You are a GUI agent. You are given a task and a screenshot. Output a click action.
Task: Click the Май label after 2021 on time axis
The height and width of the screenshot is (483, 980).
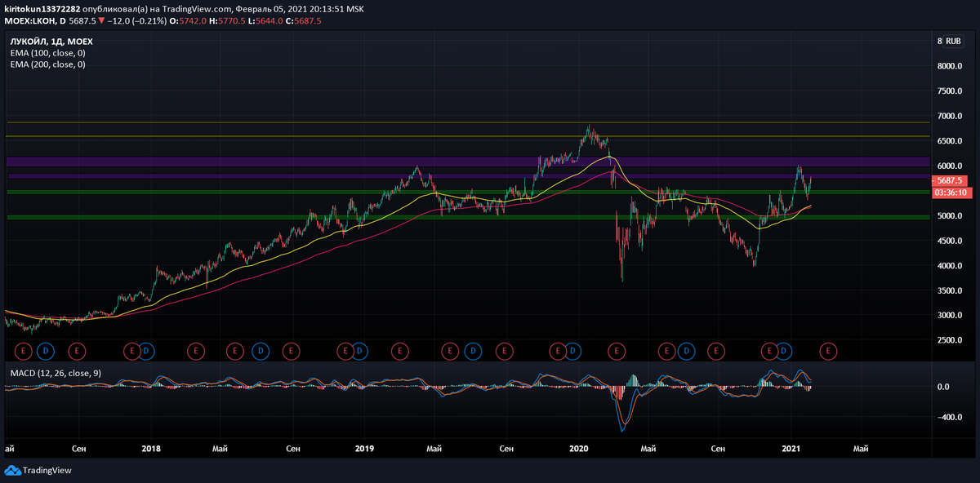862,449
